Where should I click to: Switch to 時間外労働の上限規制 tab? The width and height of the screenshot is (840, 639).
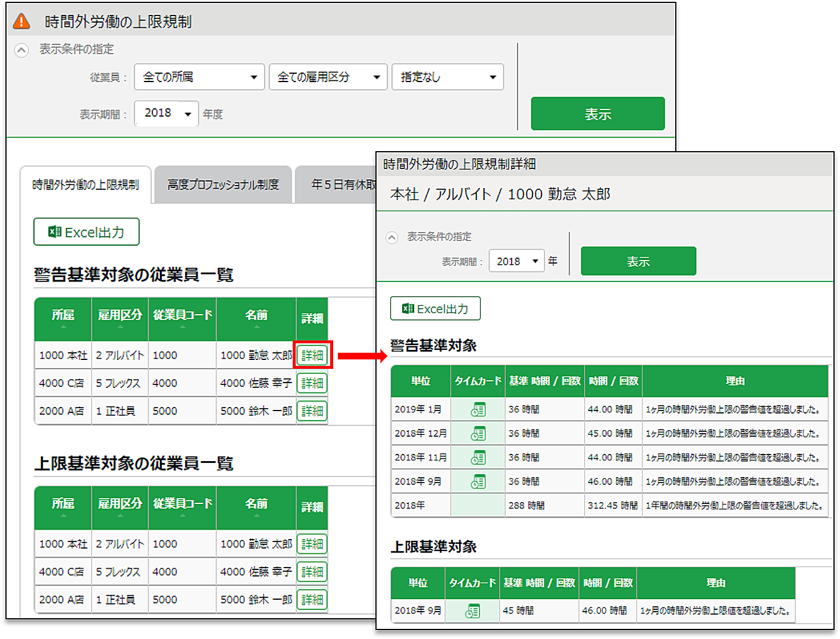tap(86, 185)
